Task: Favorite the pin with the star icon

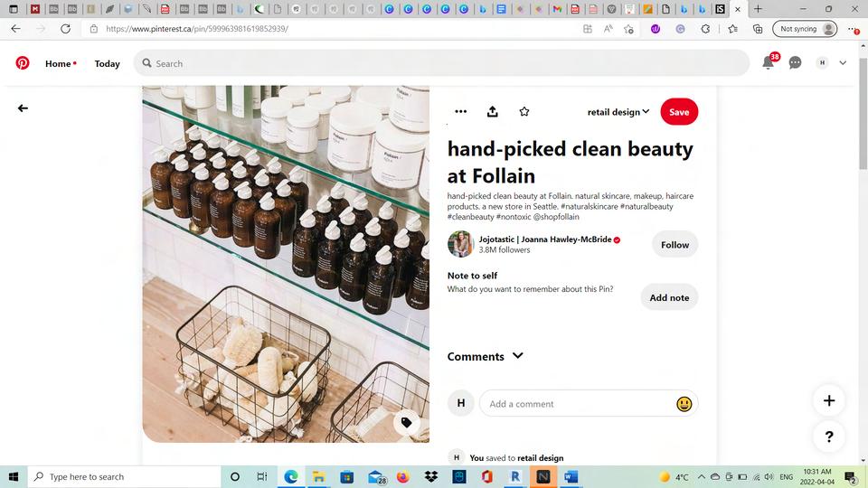Action: pos(524,112)
